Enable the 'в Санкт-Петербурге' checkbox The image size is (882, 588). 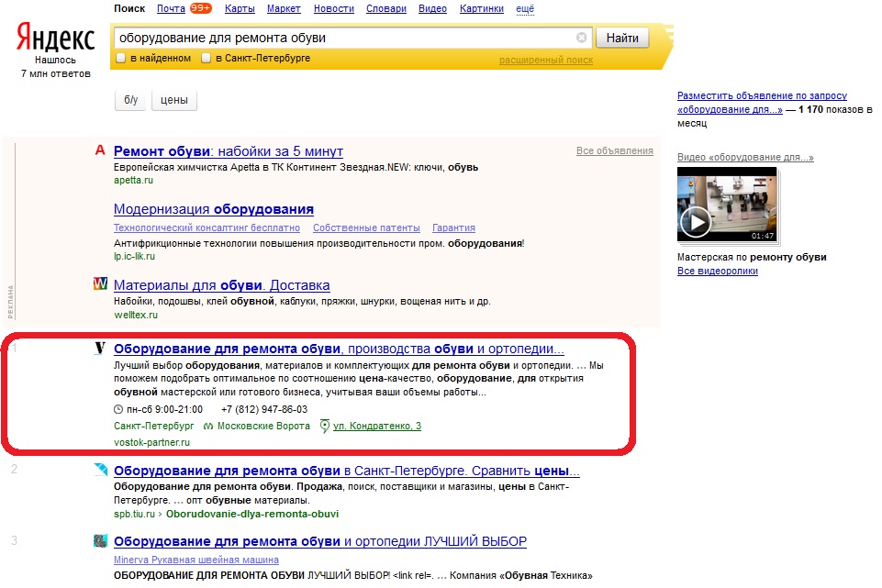click(x=206, y=58)
